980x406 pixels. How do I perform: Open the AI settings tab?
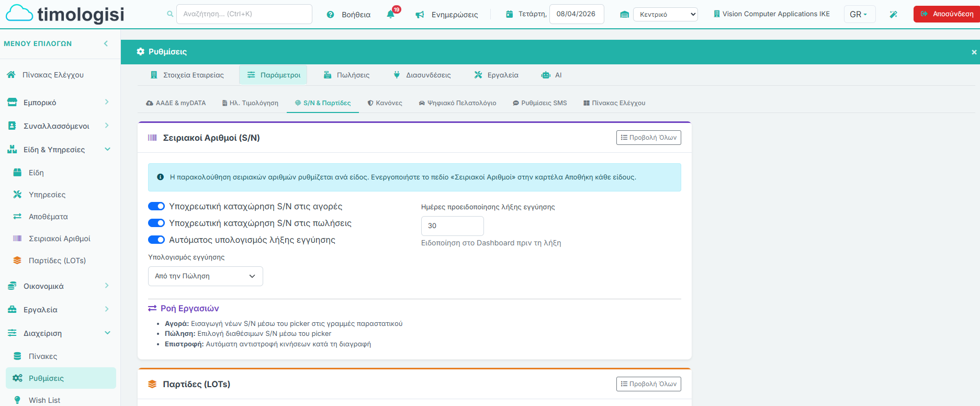[x=551, y=75]
